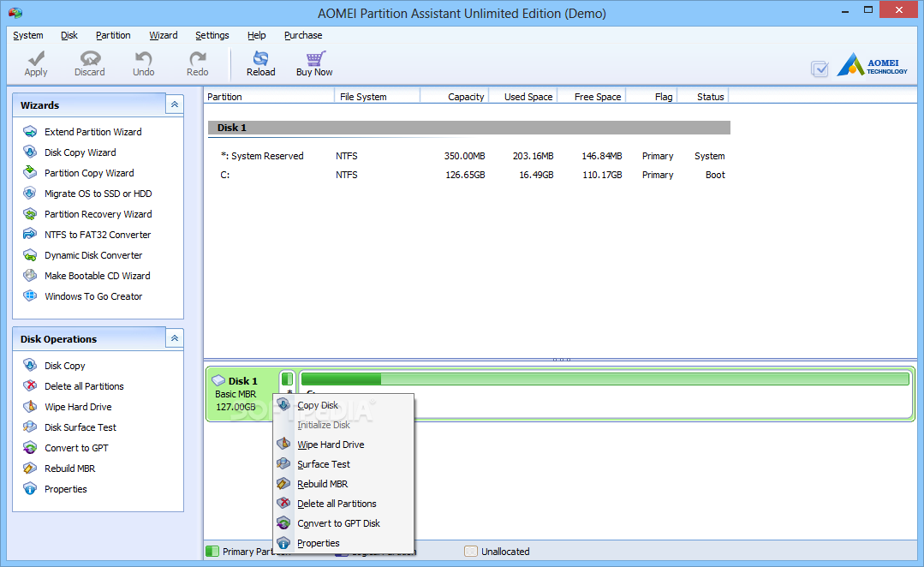Viewport: 924px width, 567px height.
Task: Choose Rebuild MBR in context menu
Action: (x=344, y=484)
